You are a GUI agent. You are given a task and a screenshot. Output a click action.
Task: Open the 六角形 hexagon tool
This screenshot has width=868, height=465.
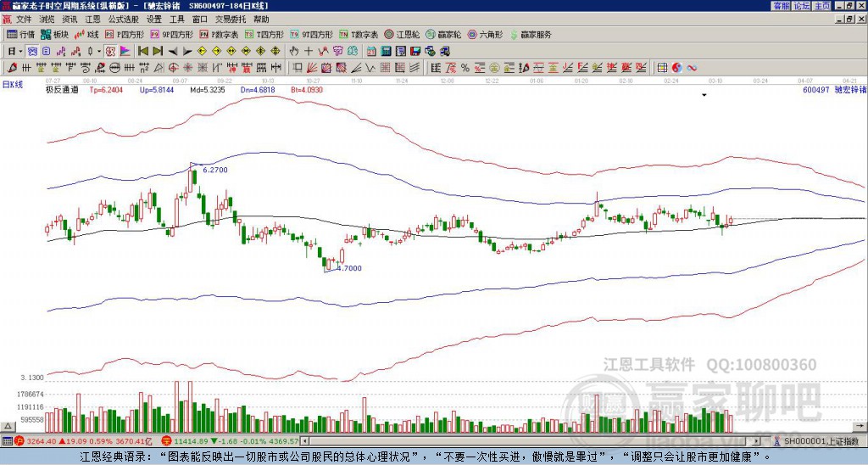(486, 34)
